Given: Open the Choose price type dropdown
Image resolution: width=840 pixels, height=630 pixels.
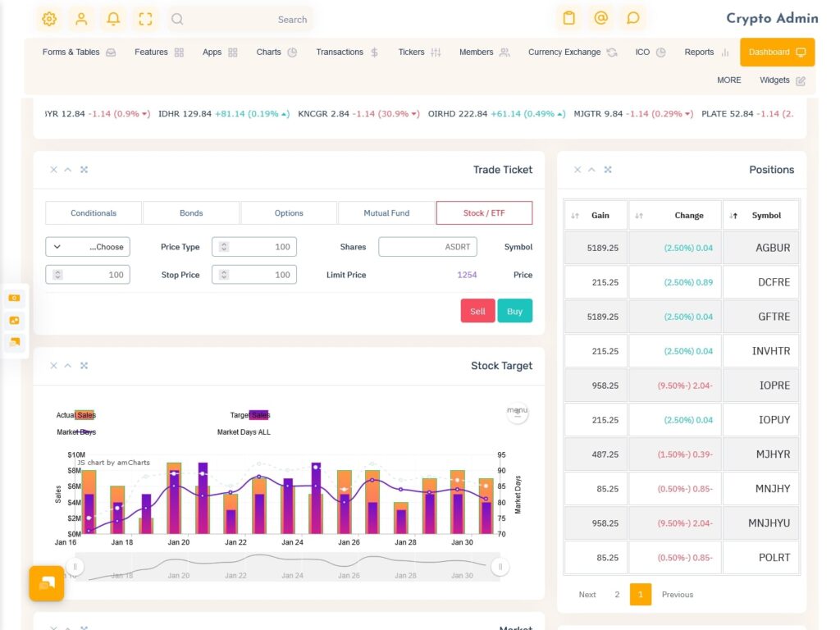Looking at the screenshot, I should (88, 247).
